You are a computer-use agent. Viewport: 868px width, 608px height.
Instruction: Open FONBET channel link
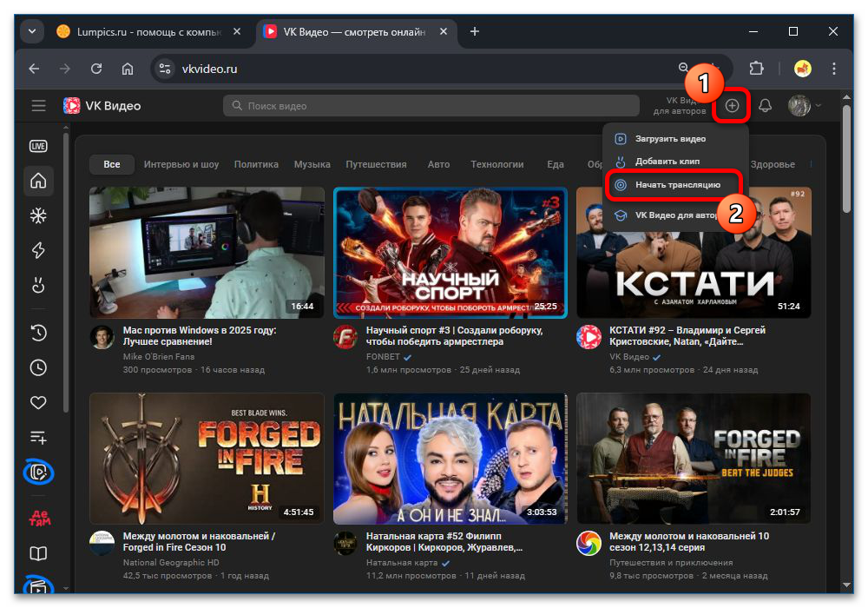(383, 357)
